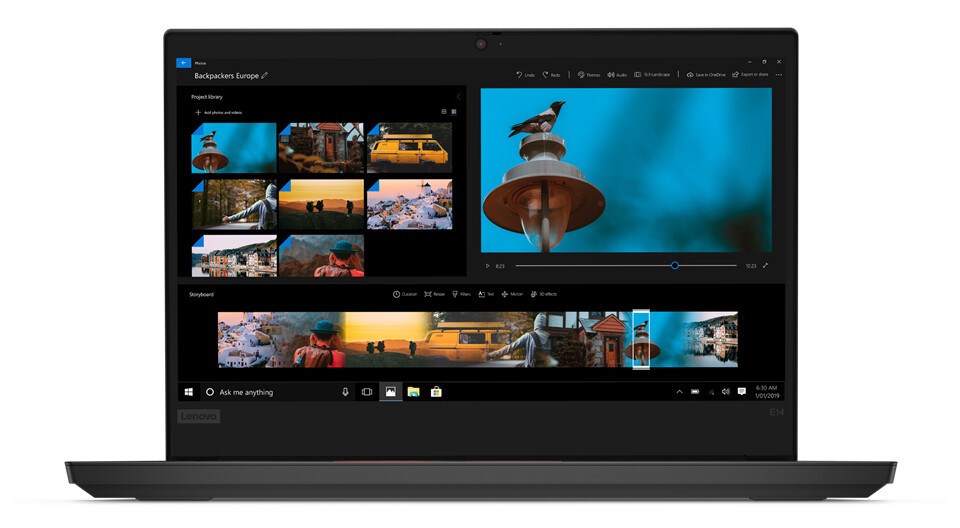This screenshot has height=528, width=960.
Task: Select the sunset hikers clip in storyboard
Action: click(384, 340)
